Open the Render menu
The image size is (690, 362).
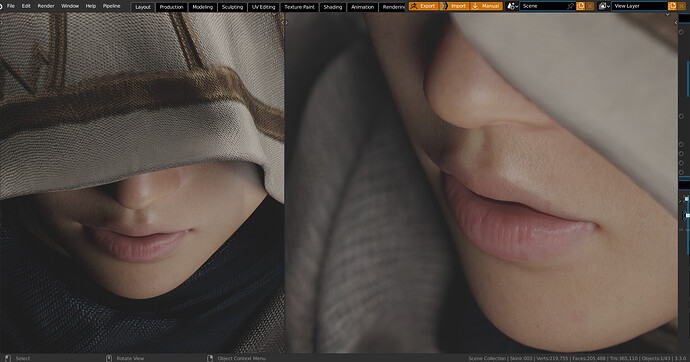pos(46,6)
